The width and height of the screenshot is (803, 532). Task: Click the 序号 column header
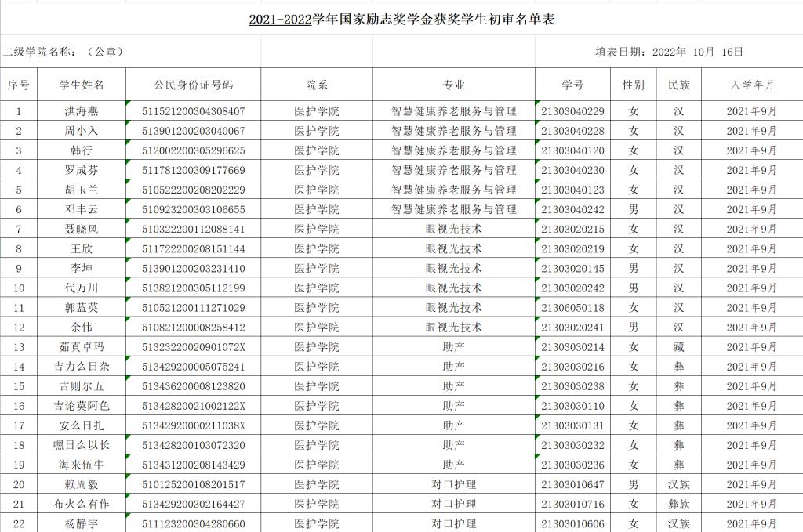[19, 85]
